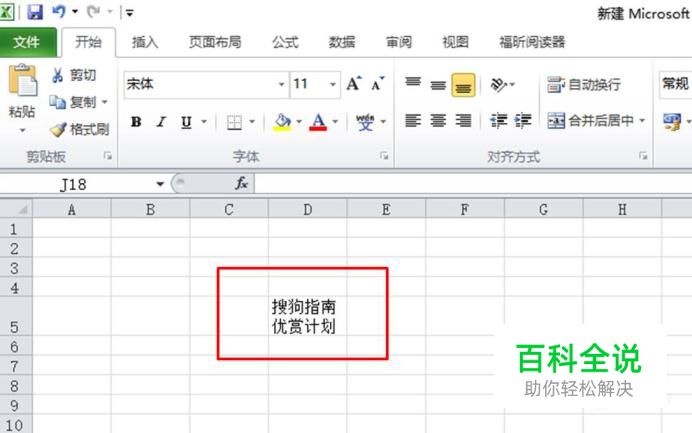Switch to the 公式 tab
The image size is (692, 433).
click(x=285, y=42)
